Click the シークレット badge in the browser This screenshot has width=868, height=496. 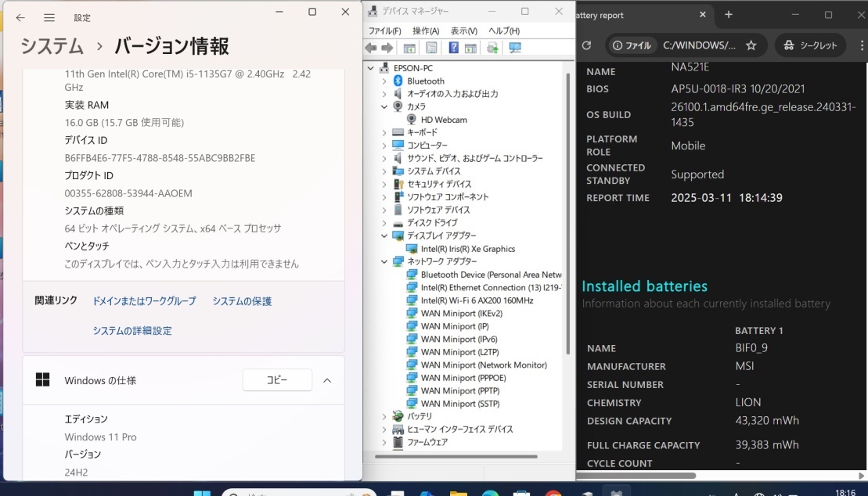coord(809,45)
